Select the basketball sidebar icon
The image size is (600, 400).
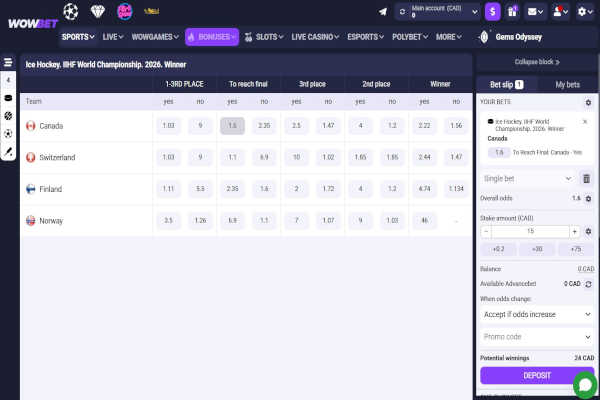pyautogui.click(x=8, y=116)
